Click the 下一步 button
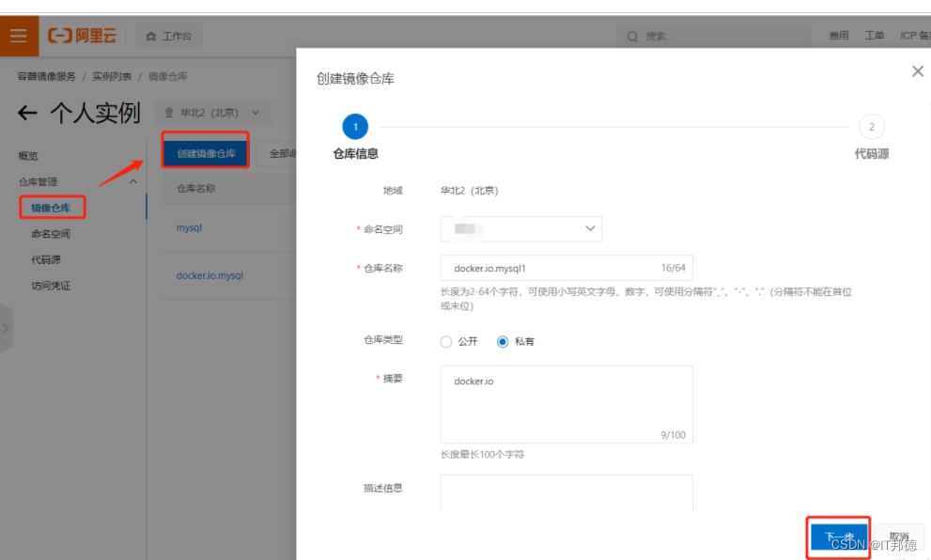 pyautogui.click(x=838, y=537)
